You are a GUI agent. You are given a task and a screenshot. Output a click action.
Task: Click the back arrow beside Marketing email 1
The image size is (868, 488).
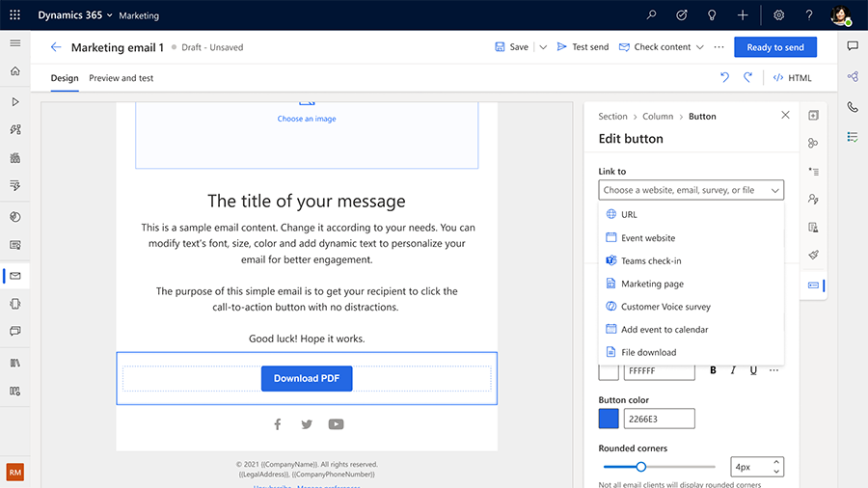55,47
